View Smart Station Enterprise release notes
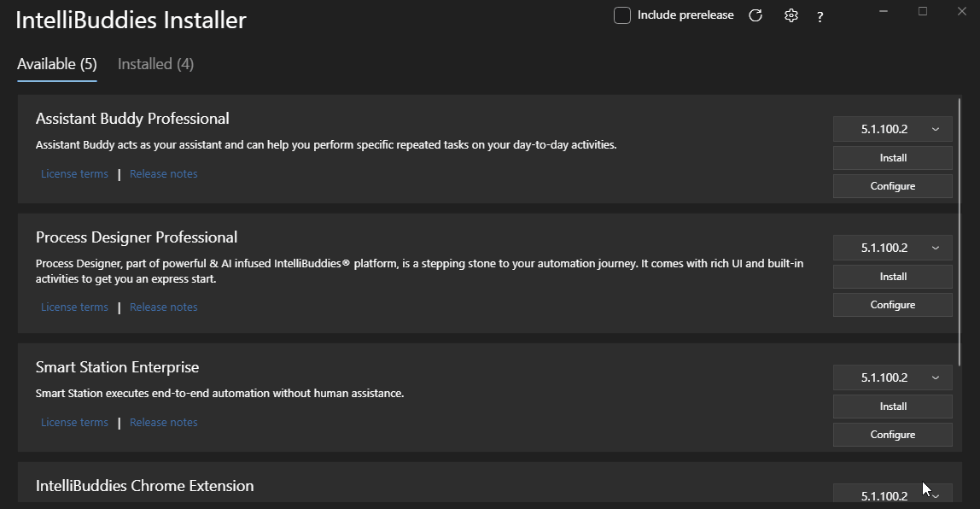The image size is (980, 509). coord(163,422)
